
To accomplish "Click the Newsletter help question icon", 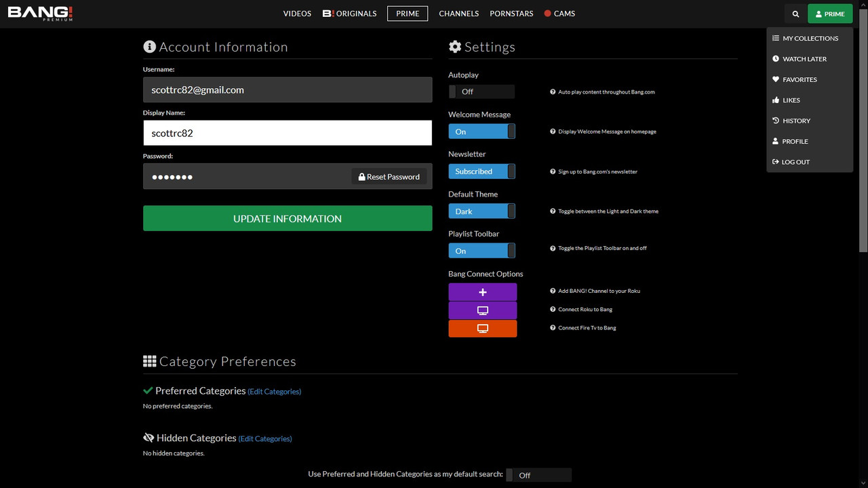I will click(553, 172).
